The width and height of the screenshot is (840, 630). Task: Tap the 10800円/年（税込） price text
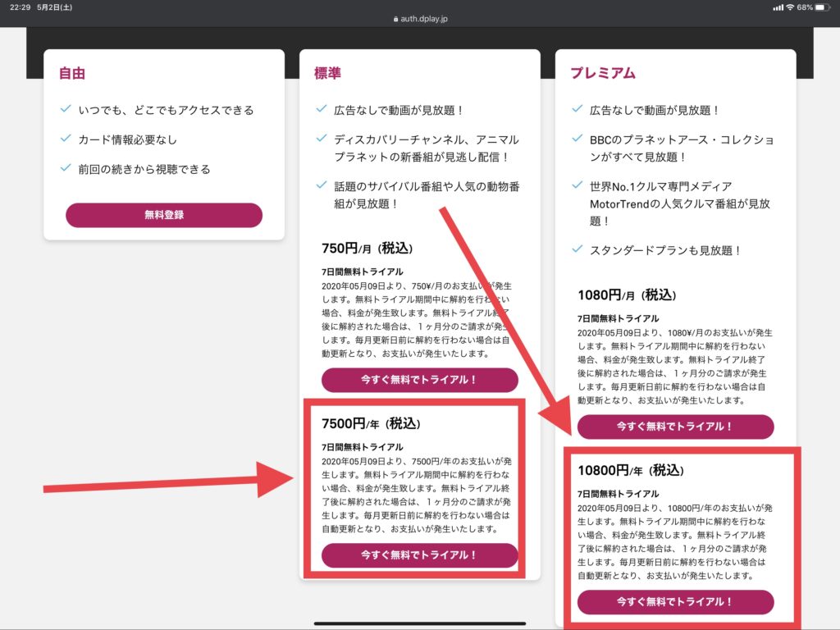(631, 470)
